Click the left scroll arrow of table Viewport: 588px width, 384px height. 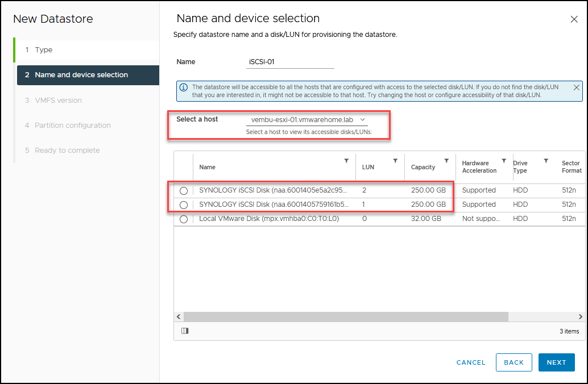pyautogui.click(x=179, y=316)
